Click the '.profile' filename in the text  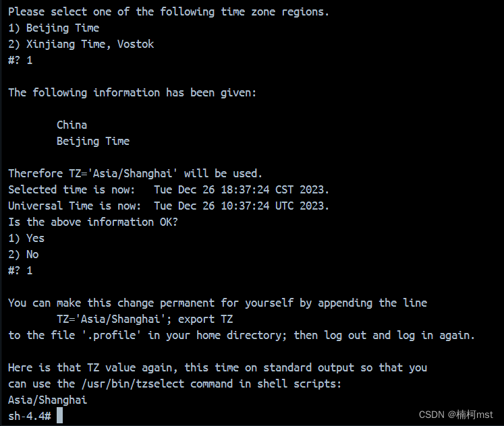tap(111, 336)
